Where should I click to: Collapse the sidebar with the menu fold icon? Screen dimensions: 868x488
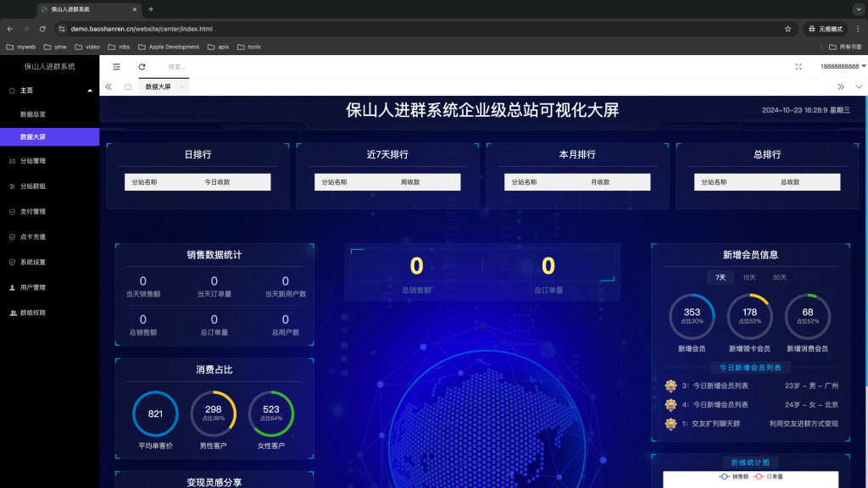(x=116, y=67)
